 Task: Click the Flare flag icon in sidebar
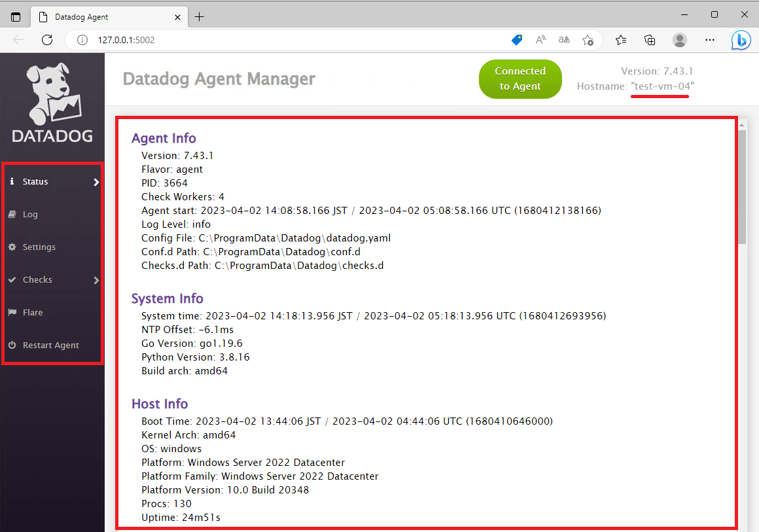click(12, 312)
